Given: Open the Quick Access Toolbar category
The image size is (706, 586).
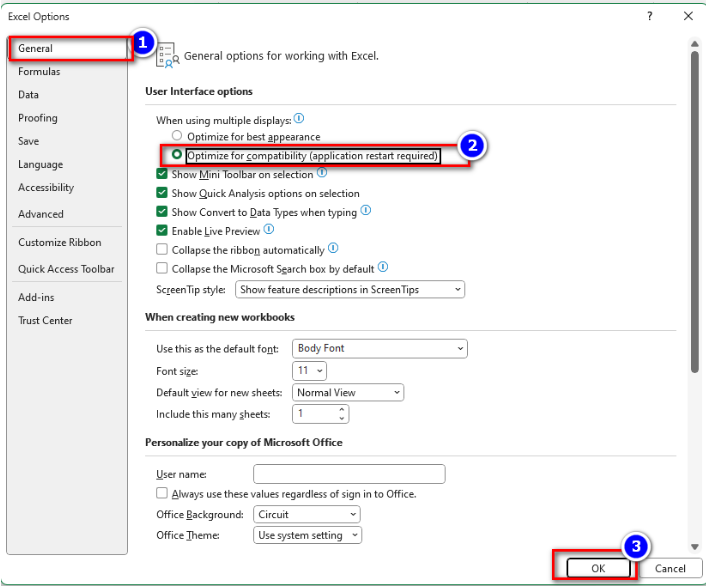Looking at the screenshot, I should point(68,269).
